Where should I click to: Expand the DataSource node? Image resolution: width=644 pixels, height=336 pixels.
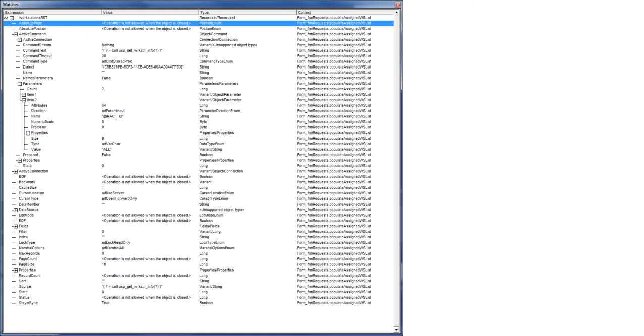pos(15,210)
